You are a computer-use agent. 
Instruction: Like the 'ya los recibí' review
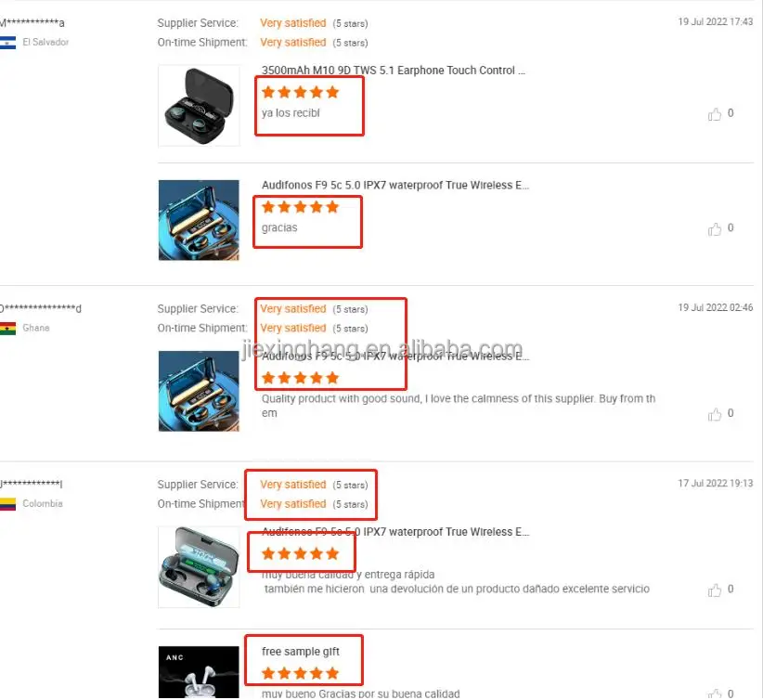715,114
